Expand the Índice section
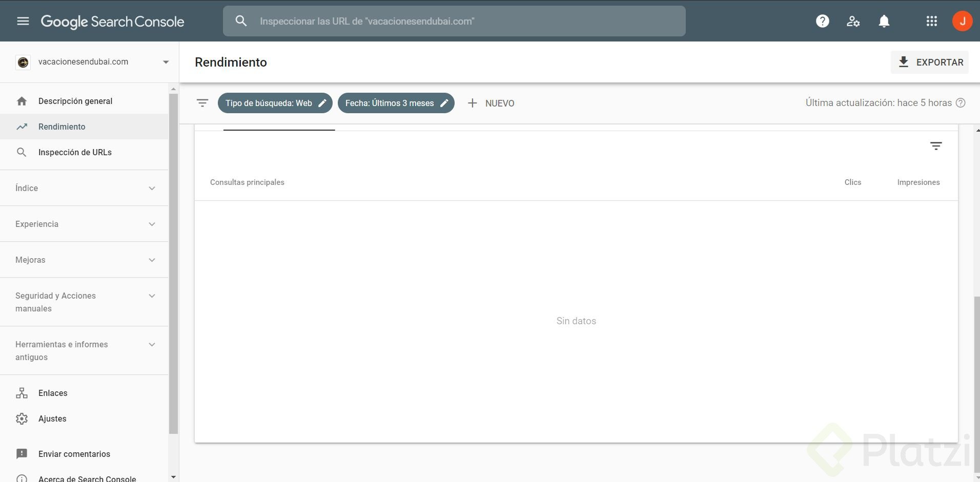Viewport: 980px width, 482px height. coord(85,188)
